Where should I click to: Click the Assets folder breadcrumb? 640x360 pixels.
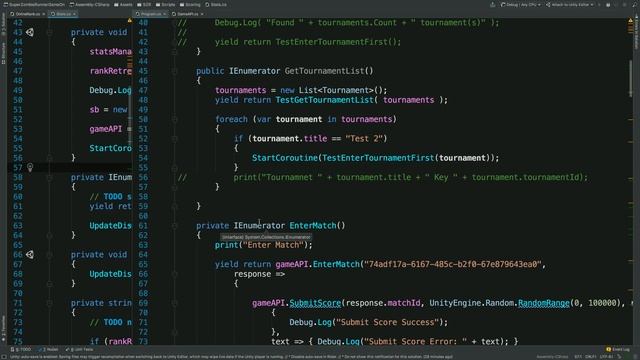click(123, 4)
